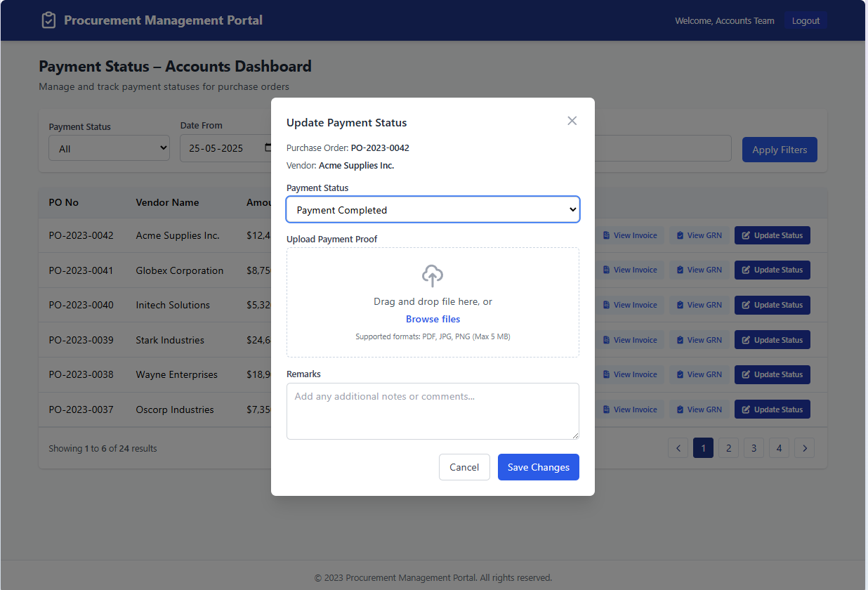Go to previous page chevron
Image resolution: width=868 pixels, height=590 pixels.
point(678,447)
